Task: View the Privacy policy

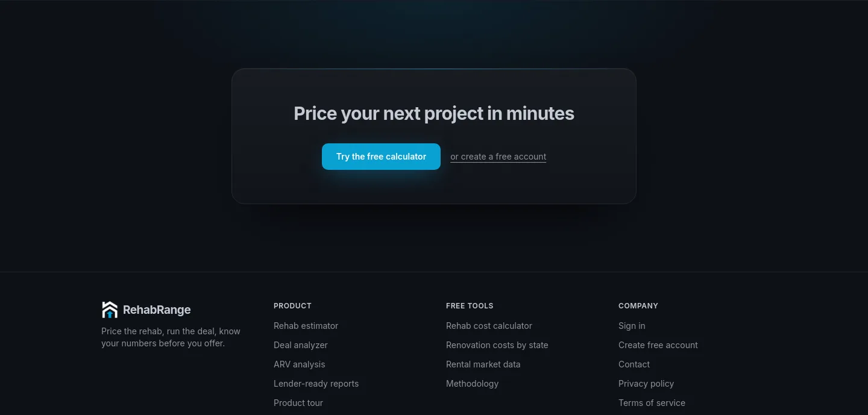Action: [646, 384]
